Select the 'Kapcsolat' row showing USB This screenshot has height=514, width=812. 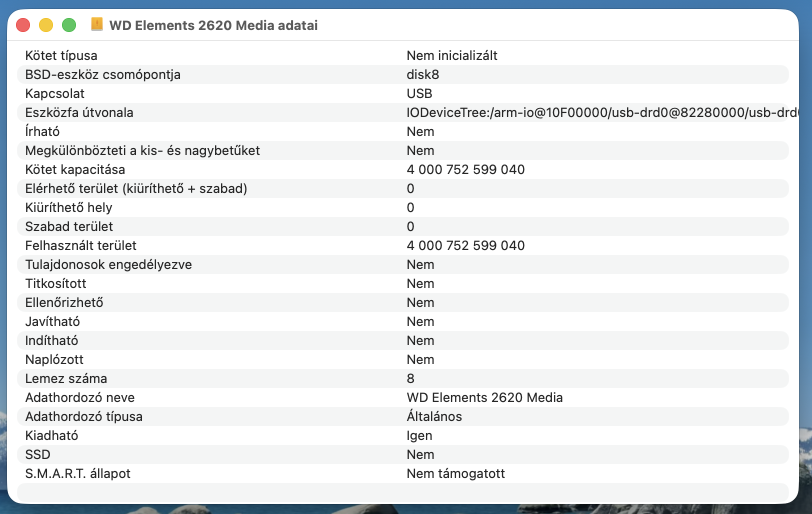click(55, 93)
